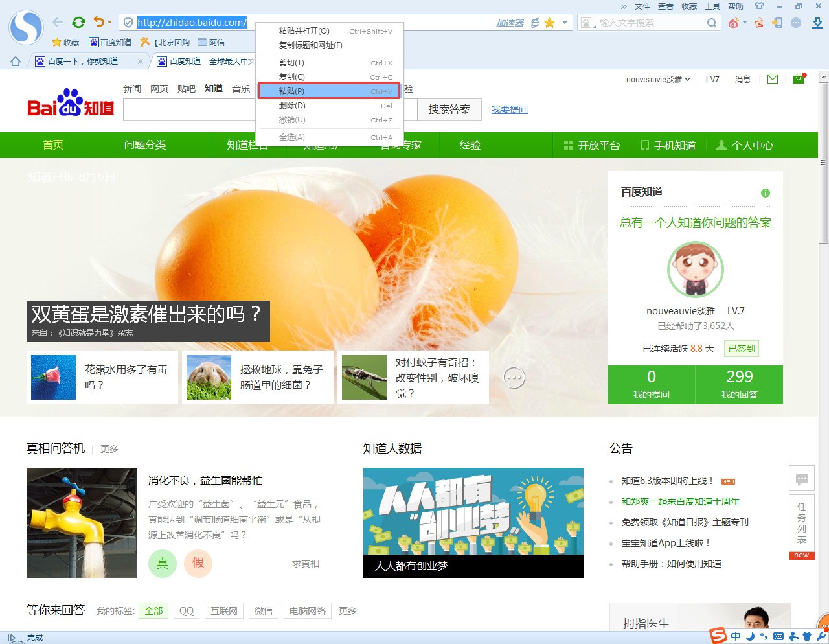Focus the 输入文字搜索 search field

pos(651,23)
